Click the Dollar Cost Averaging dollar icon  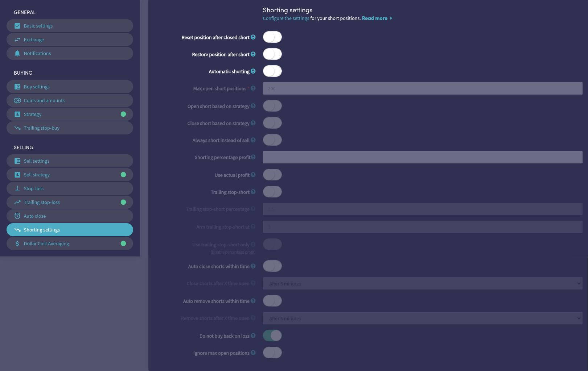click(x=17, y=244)
